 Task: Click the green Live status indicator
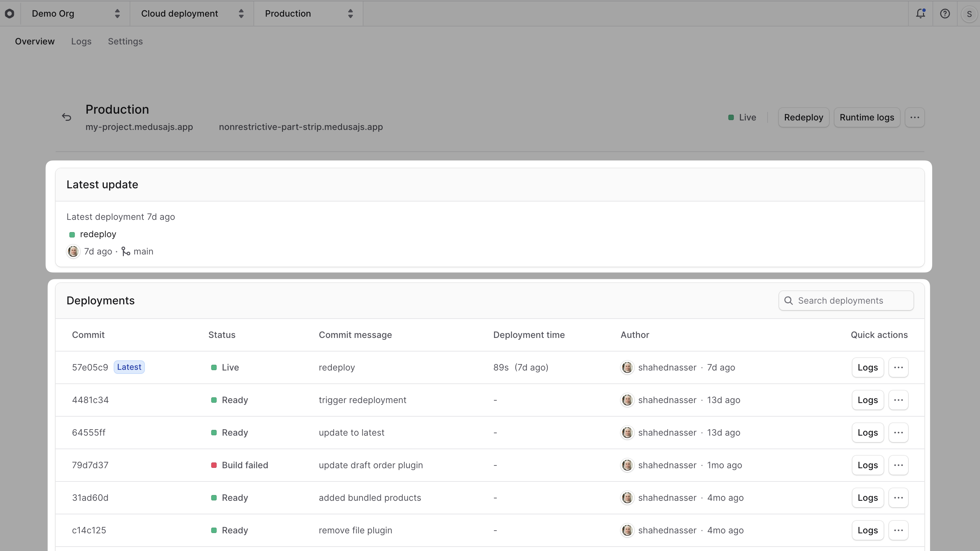pos(731,117)
